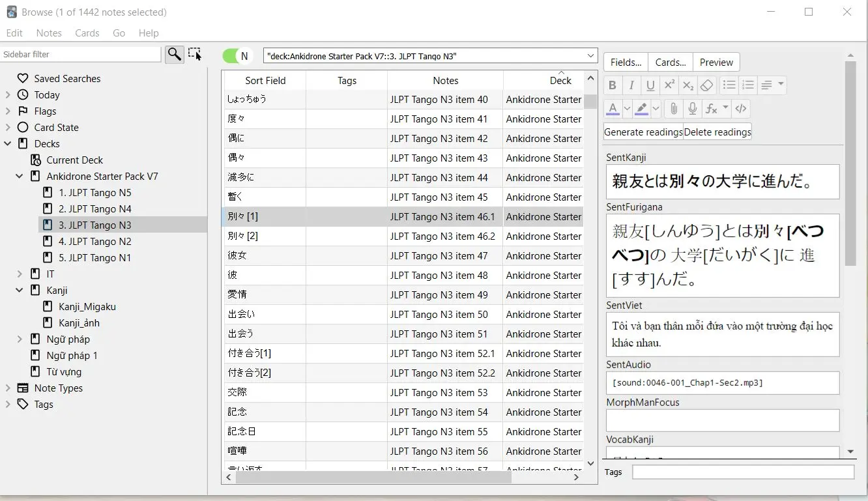Click the Generate readings button
Screen dimensions: 868x501
coord(642,132)
